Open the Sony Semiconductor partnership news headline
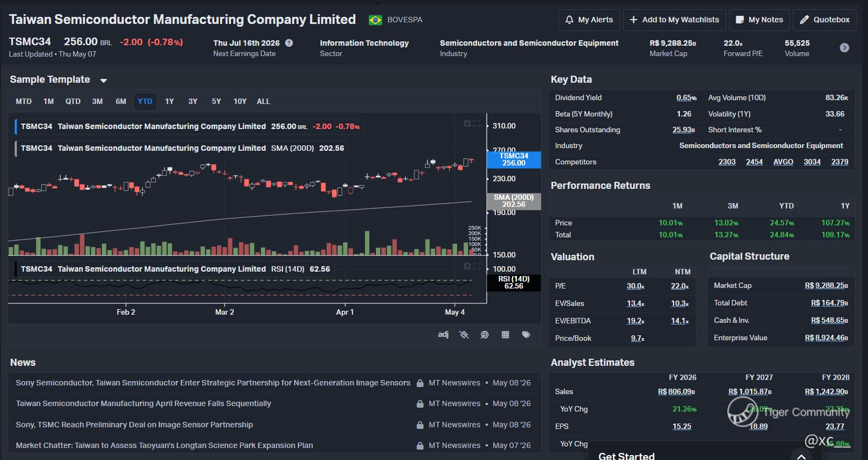868x460 pixels. tap(213, 383)
